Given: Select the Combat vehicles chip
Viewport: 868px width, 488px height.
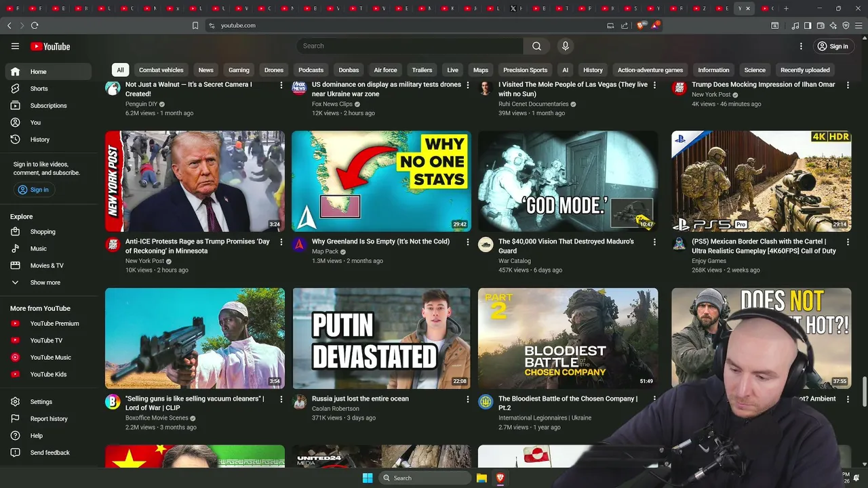Looking at the screenshot, I should [161, 70].
